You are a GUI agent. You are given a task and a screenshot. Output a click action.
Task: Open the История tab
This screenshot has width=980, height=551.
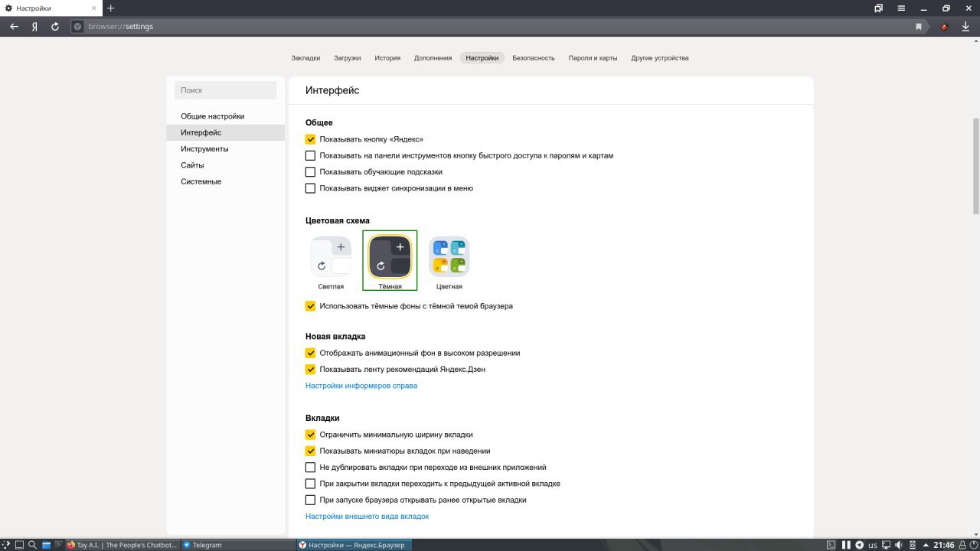pyautogui.click(x=387, y=58)
